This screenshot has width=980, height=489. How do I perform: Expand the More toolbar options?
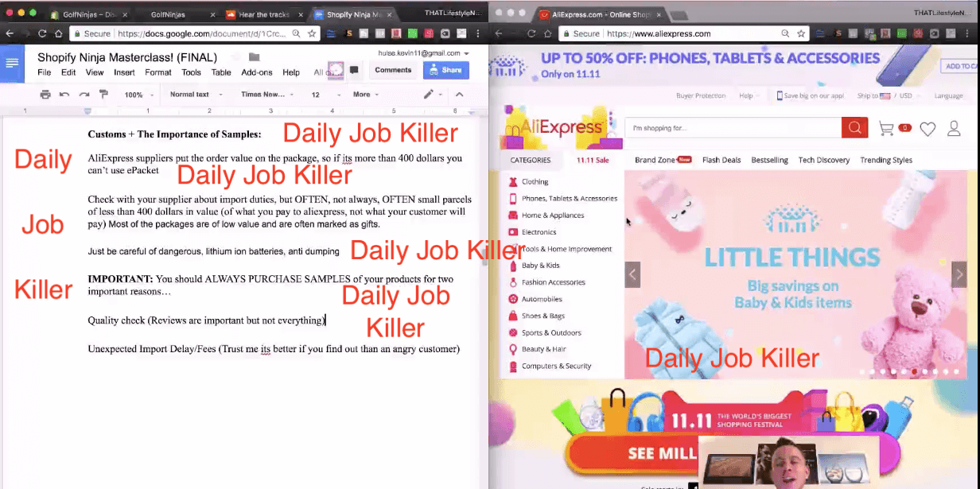366,95
